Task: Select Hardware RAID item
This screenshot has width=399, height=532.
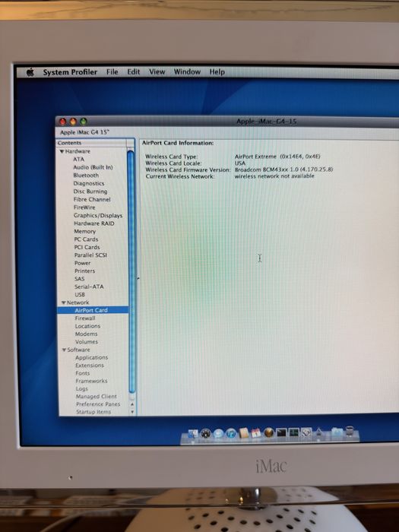Action: click(94, 223)
